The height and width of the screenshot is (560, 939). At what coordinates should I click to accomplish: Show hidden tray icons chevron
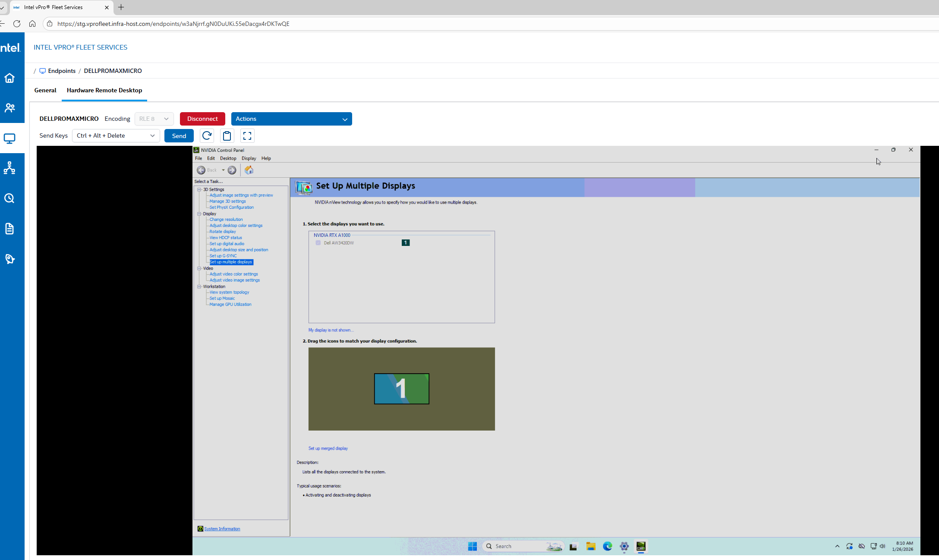(x=837, y=546)
